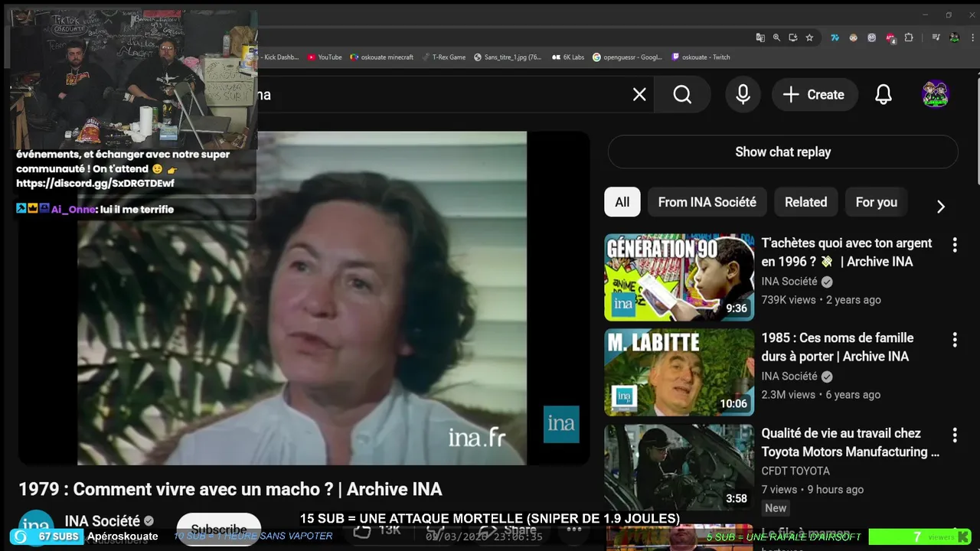
Task: Open the face-with-glasses extension icon
Action: click(x=854, y=37)
